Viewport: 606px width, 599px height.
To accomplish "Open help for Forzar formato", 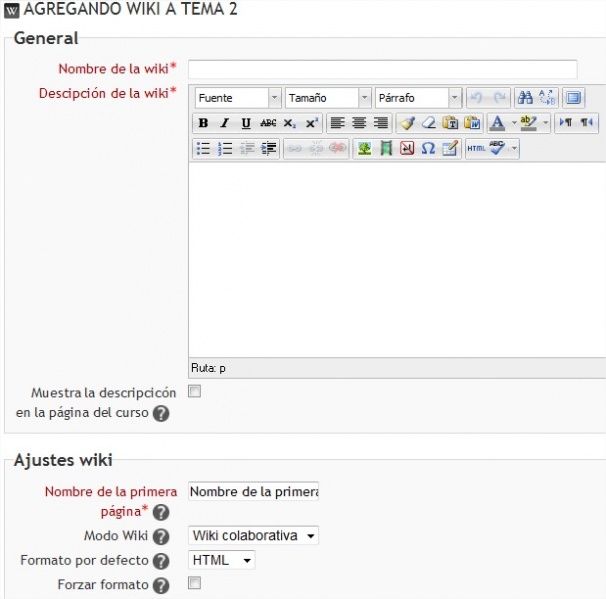I will (161, 585).
